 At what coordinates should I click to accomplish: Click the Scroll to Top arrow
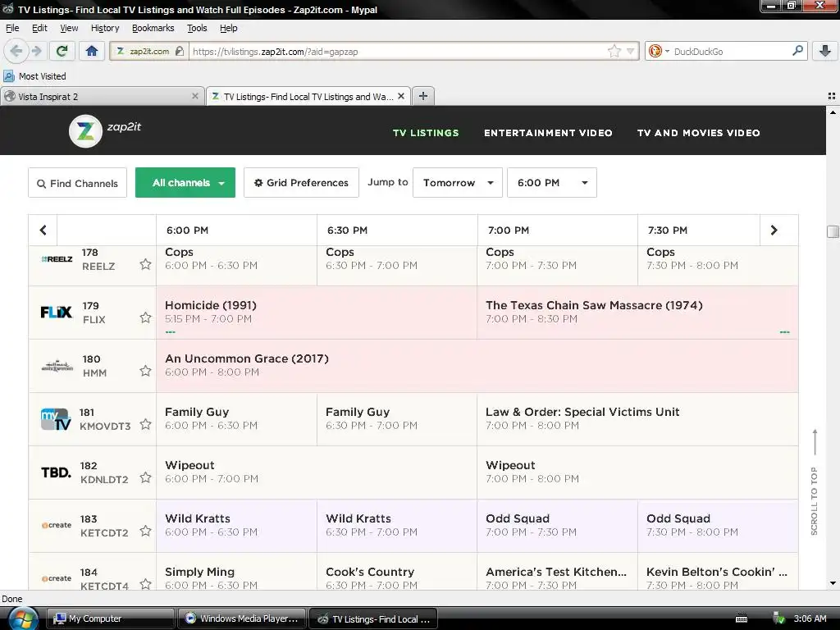pyautogui.click(x=815, y=442)
